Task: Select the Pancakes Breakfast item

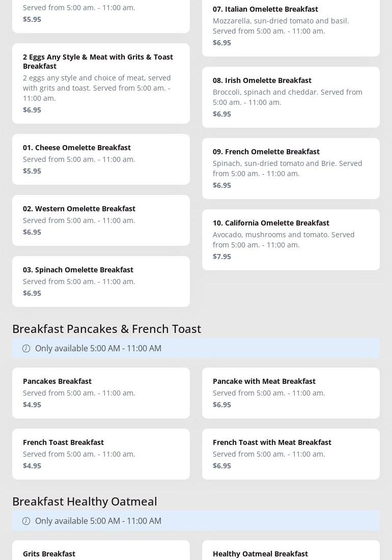Action: click(x=101, y=393)
